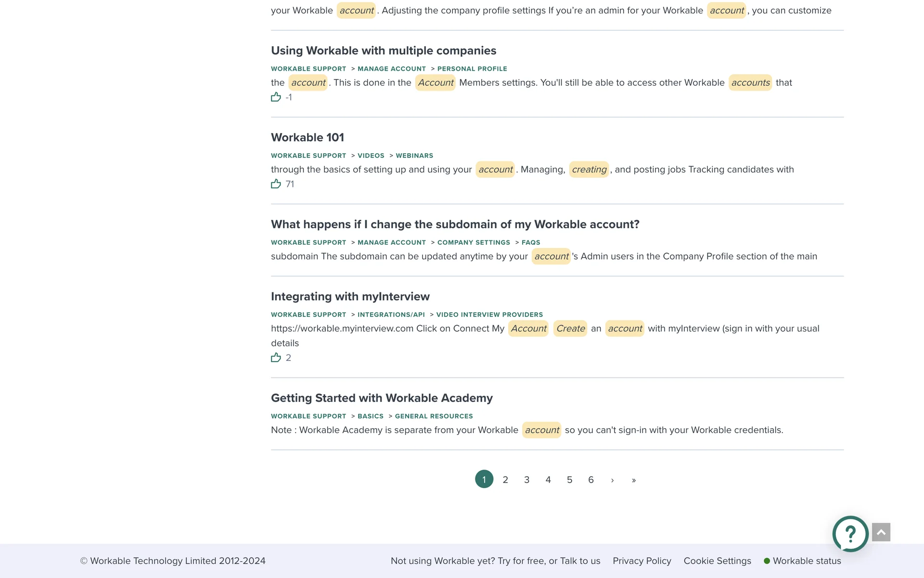Open the help question mark widget

[850, 533]
